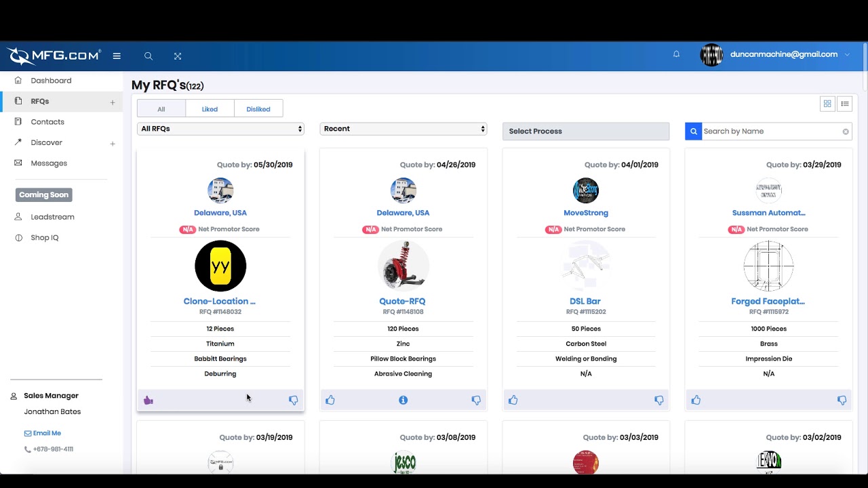This screenshot has width=868, height=488.
Task: Dislike the Forged Faceplate RFQ
Action: tap(842, 401)
